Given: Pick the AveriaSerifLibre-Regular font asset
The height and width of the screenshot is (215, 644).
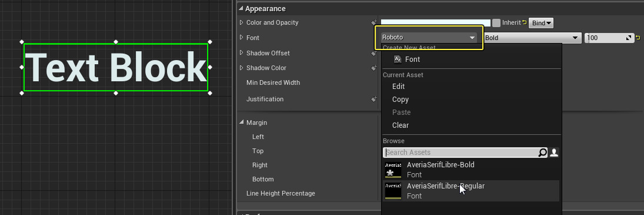Looking at the screenshot, I should coord(471,191).
